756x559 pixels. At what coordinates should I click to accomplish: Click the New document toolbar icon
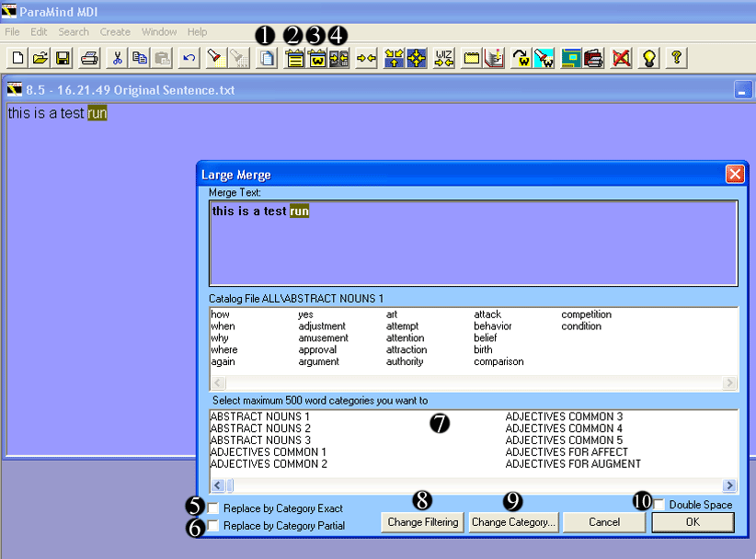tap(17, 58)
